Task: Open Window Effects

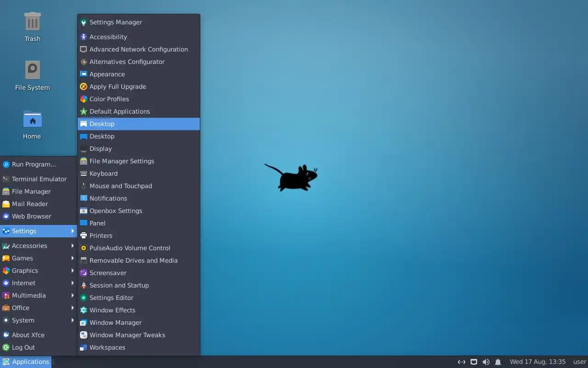Action: [139, 310]
